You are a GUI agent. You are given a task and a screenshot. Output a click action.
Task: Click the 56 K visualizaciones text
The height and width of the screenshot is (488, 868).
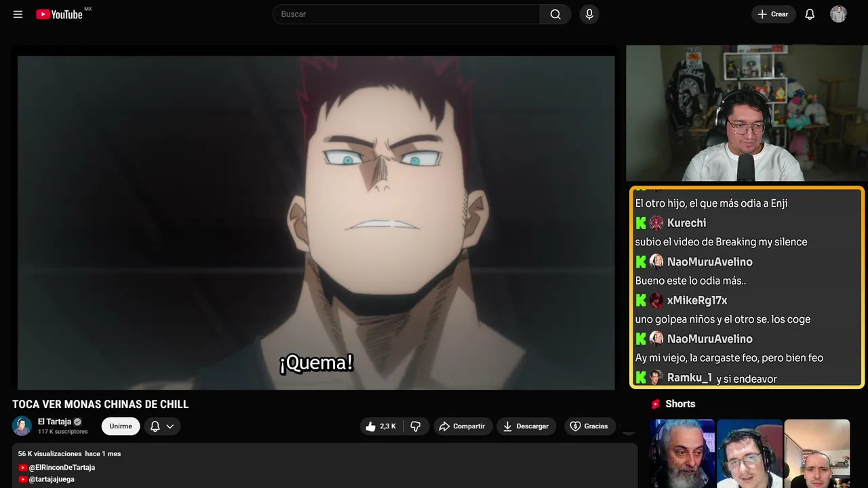pos(50,453)
